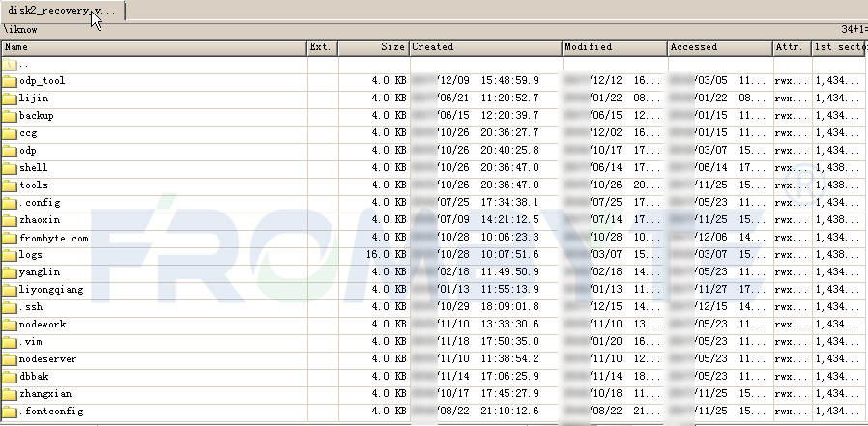Click the nodework folder icon
Viewport: 868px width, 426px height.
click(10, 325)
